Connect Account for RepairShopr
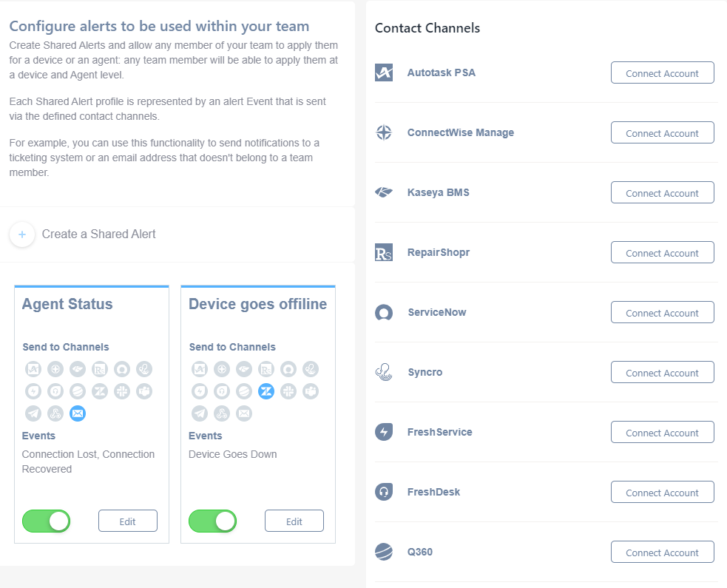This screenshot has height=588, width=727. coord(662,252)
